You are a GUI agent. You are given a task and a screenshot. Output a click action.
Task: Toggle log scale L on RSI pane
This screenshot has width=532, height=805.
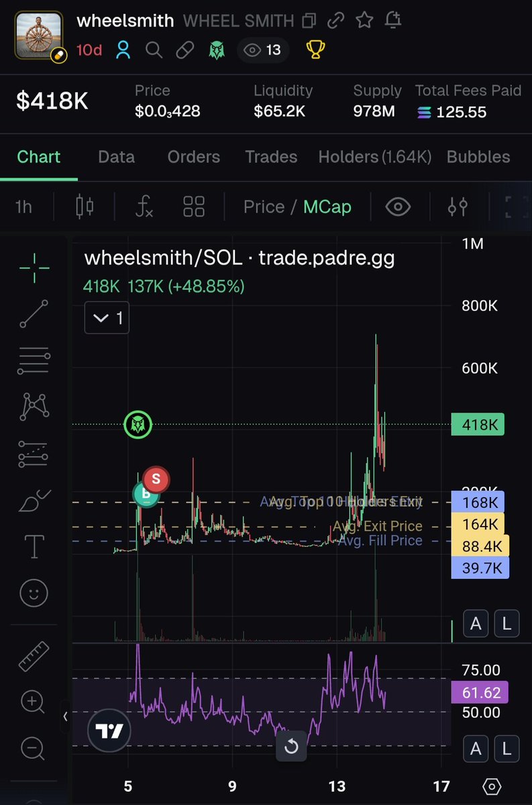coord(507,747)
